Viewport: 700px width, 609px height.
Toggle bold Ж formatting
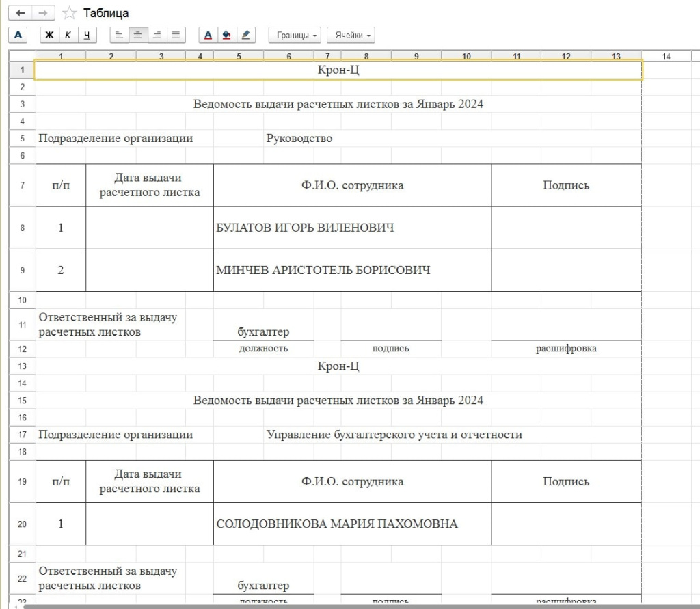tap(49, 35)
